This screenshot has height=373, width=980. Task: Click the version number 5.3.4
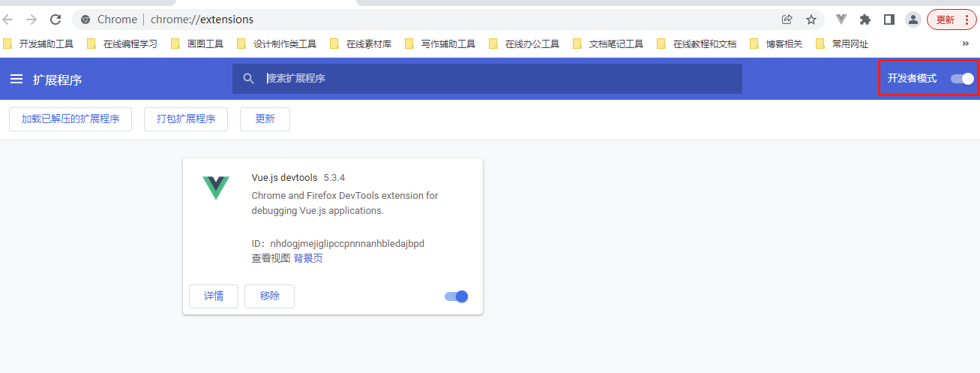pyautogui.click(x=334, y=178)
